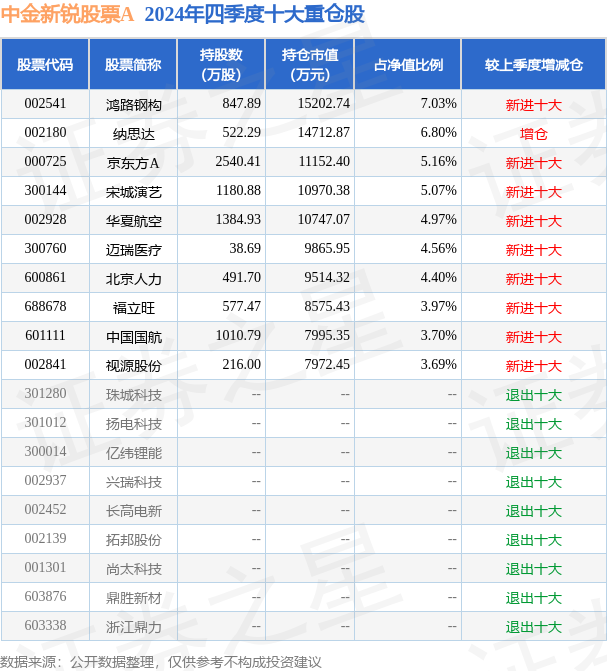Click the stock name 京东方A

pos(133,163)
